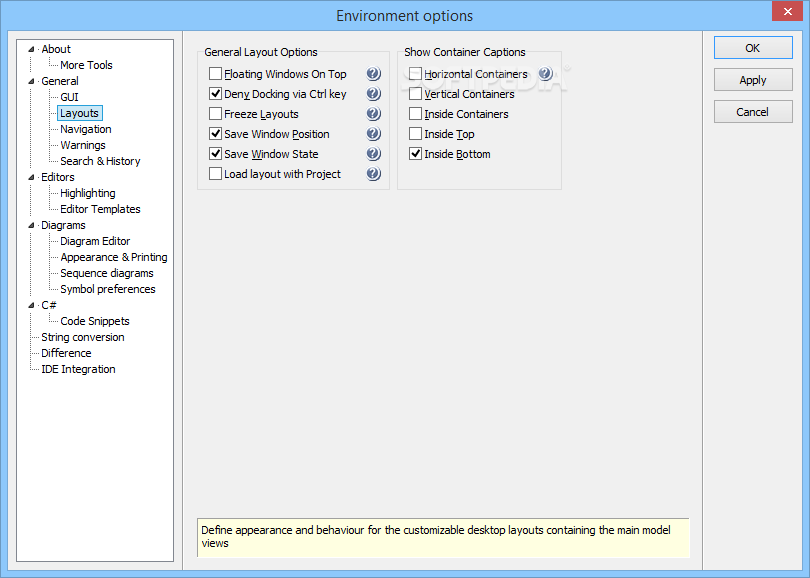Open String conversion settings
This screenshot has width=810, height=578.
tap(83, 337)
